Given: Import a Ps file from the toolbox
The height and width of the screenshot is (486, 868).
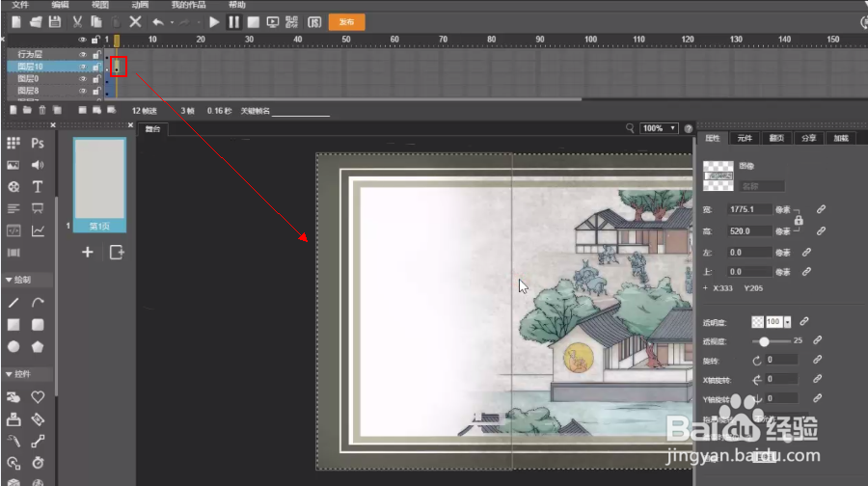Looking at the screenshot, I should (38, 144).
